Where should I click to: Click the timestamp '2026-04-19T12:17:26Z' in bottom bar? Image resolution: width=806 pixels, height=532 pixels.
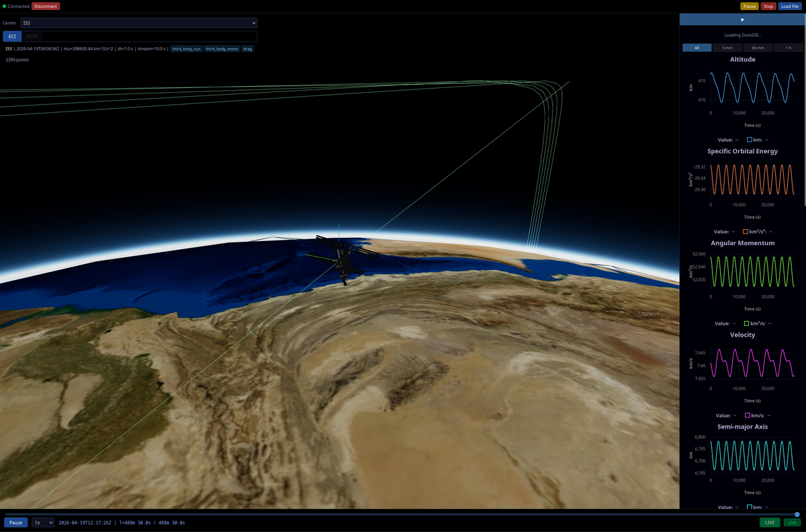pyautogui.click(x=85, y=522)
